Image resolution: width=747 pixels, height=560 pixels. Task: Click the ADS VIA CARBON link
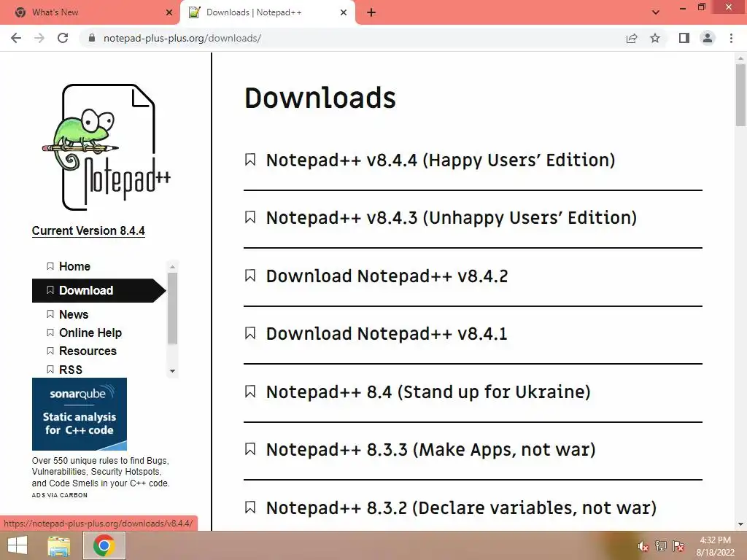60,495
